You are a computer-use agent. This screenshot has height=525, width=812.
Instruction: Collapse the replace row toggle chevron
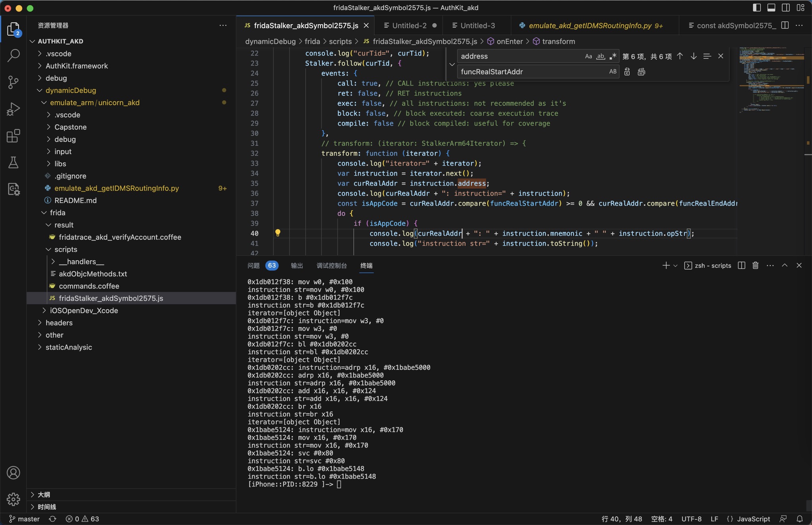pyautogui.click(x=452, y=64)
